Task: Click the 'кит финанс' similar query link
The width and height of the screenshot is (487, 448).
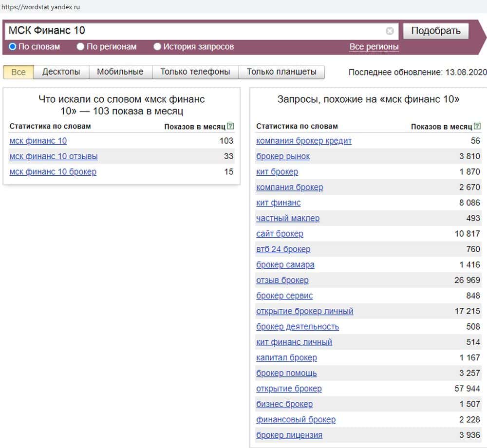Action: pos(278,203)
